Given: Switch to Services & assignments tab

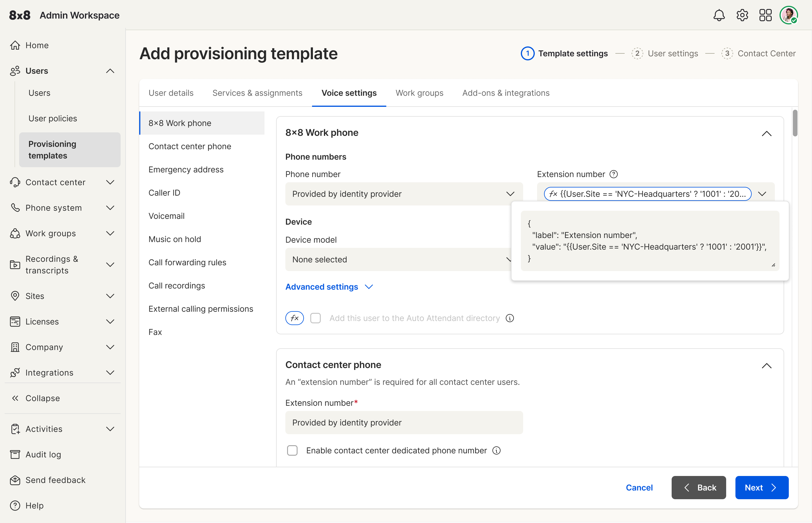Looking at the screenshot, I should 257,93.
